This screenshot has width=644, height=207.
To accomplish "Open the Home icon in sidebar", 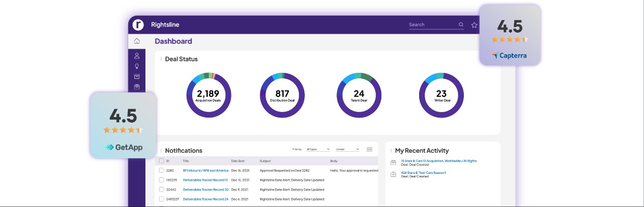I will click(137, 41).
